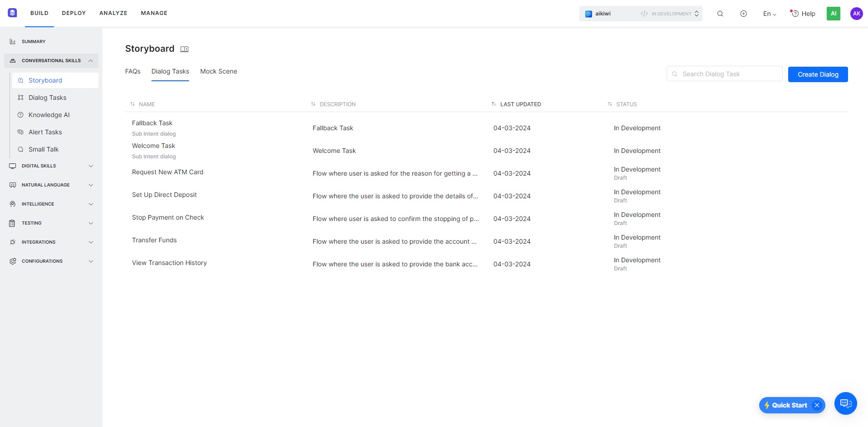868x427 pixels.
Task: Select the Dialog Tasks tab
Action: (170, 71)
